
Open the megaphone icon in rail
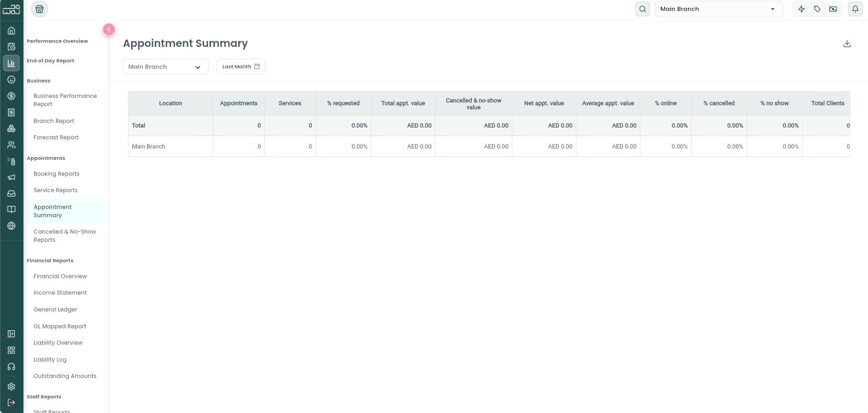11,177
